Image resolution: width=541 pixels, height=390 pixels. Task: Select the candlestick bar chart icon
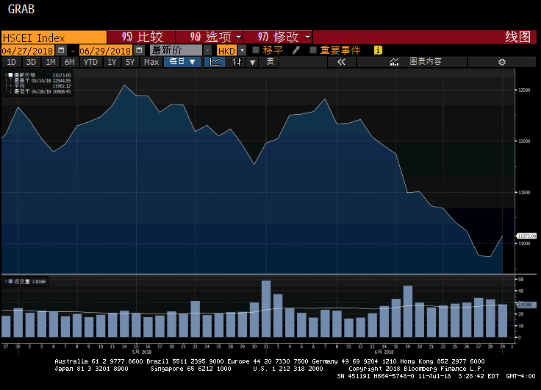tap(237, 62)
